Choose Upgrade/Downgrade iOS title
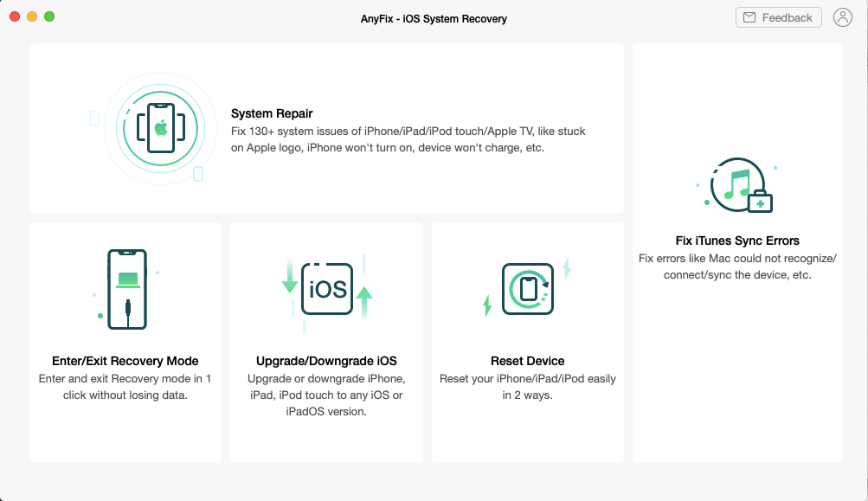 click(x=326, y=361)
